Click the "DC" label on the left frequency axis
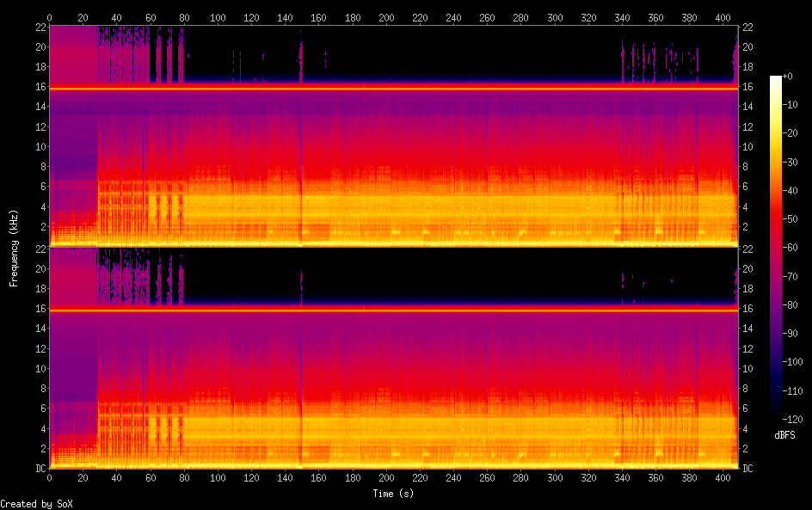The height and width of the screenshot is (510, 812). click(x=40, y=469)
